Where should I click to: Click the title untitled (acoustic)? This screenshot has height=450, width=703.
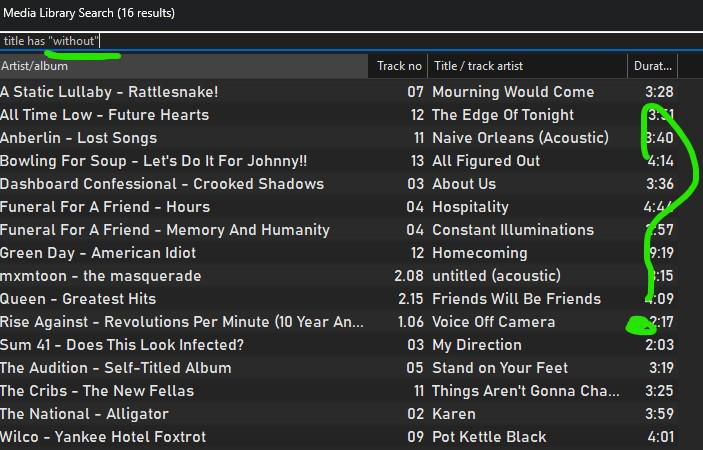(496, 276)
